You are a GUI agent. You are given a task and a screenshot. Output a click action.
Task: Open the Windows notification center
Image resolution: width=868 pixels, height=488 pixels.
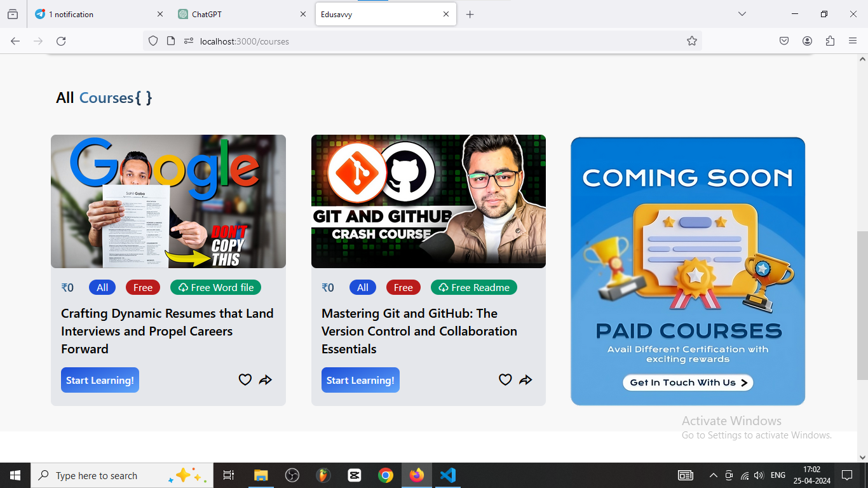coord(846,475)
